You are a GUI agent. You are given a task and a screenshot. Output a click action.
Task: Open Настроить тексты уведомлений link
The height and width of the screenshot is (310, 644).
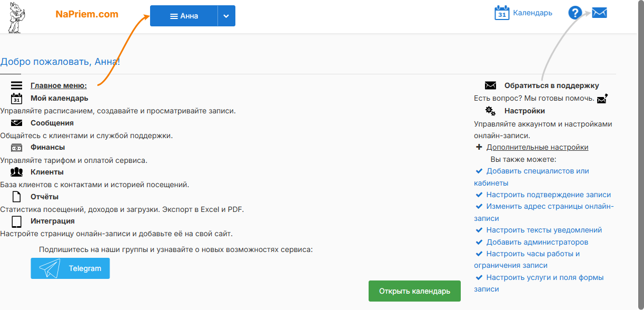pos(544,230)
